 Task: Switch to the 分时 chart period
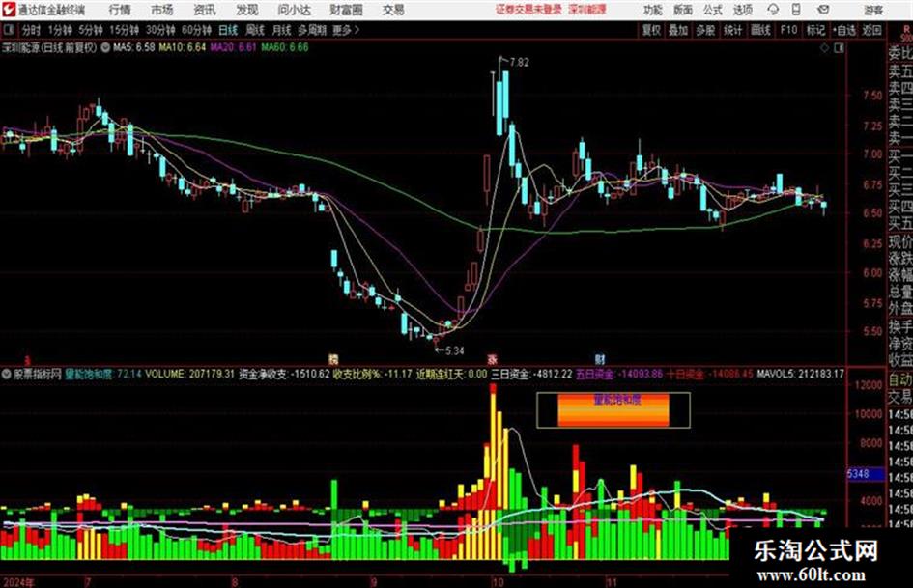point(31,30)
